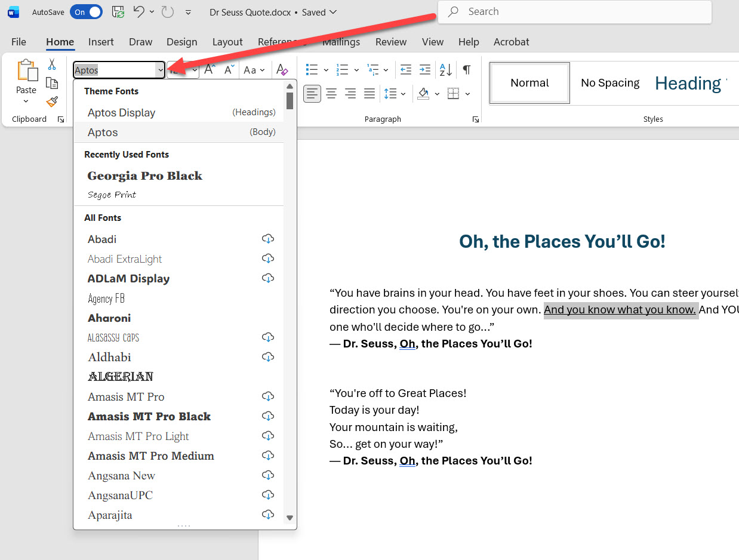Open the Design tab

click(182, 42)
